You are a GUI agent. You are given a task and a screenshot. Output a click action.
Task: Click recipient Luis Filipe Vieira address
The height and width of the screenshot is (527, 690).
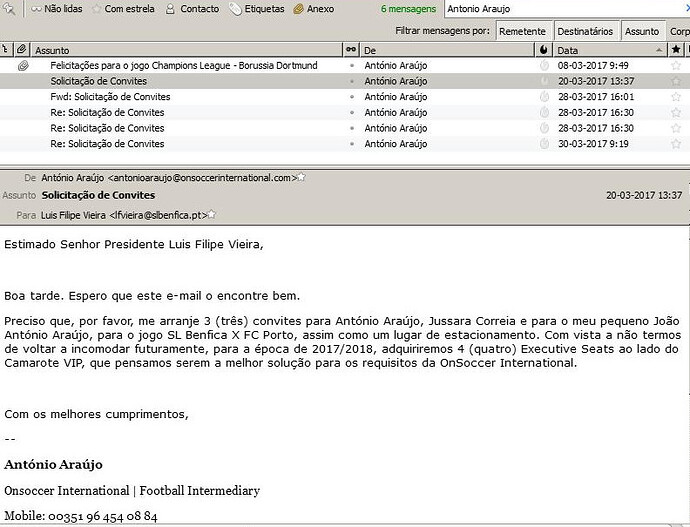pyautogui.click(x=124, y=215)
